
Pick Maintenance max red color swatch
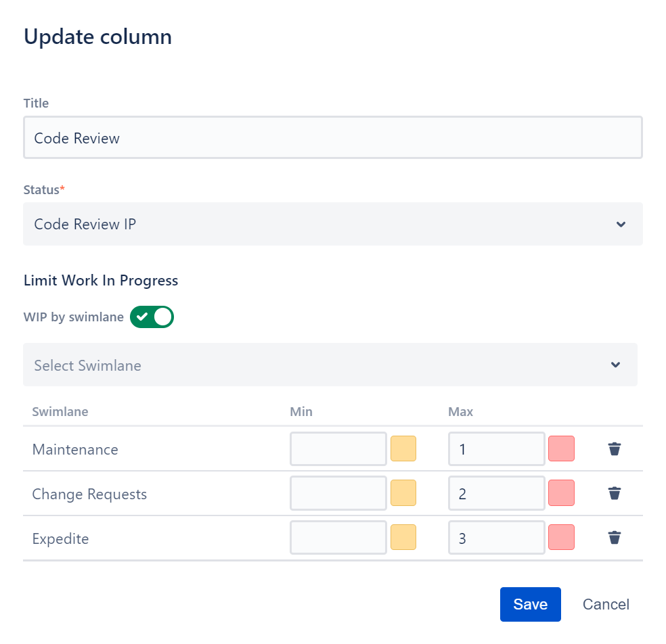point(561,448)
